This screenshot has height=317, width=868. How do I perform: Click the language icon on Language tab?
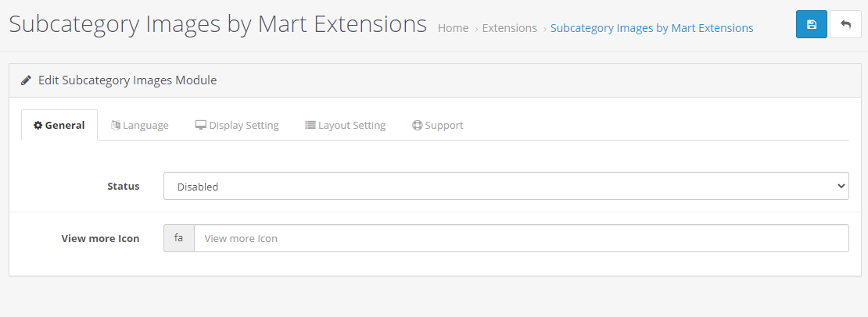tap(116, 126)
